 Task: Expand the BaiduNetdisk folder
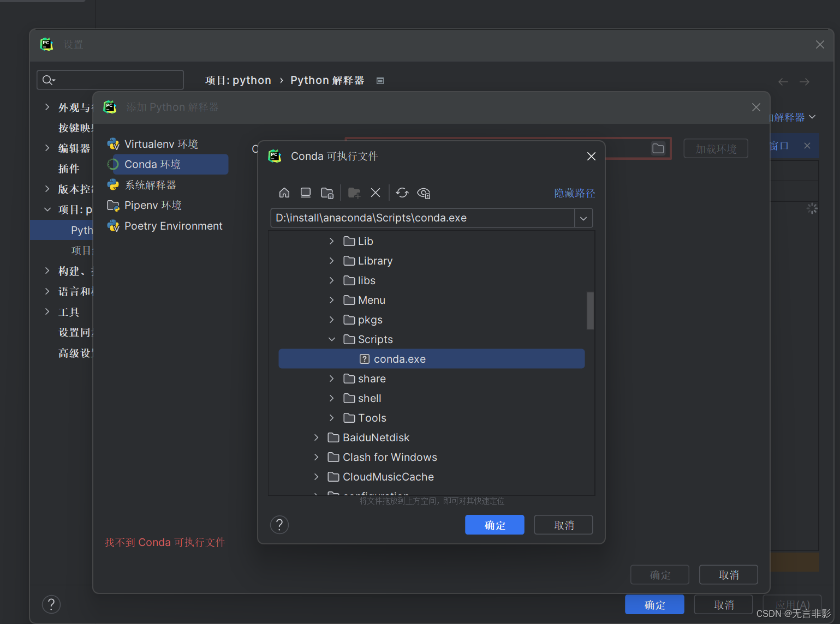[316, 437]
